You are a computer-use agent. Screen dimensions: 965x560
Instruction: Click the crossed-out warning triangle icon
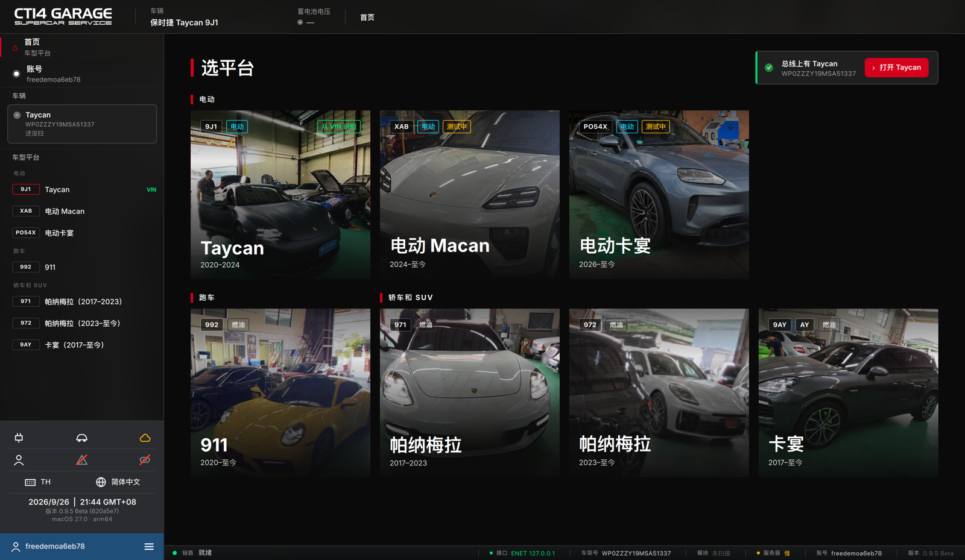81,460
